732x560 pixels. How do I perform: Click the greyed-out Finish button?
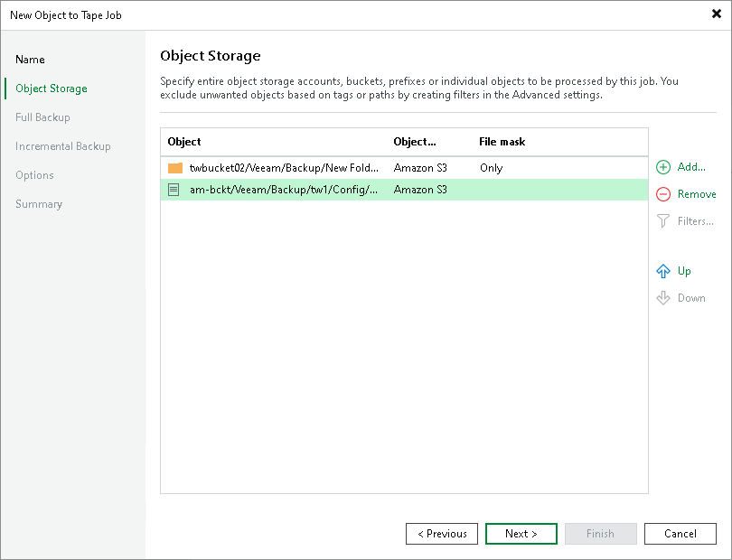coord(600,534)
